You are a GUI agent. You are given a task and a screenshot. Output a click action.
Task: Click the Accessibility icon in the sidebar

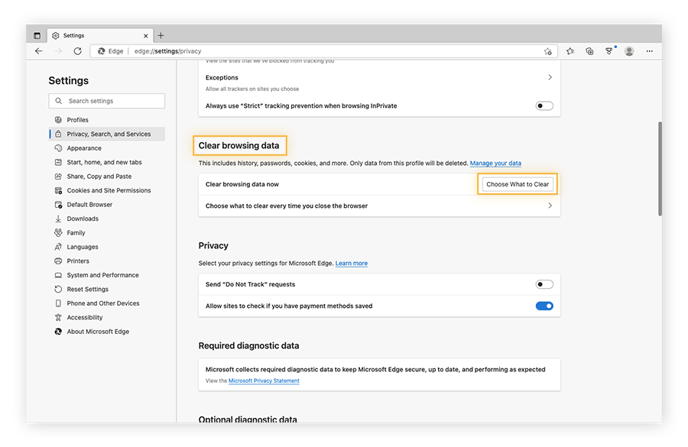click(58, 317)
